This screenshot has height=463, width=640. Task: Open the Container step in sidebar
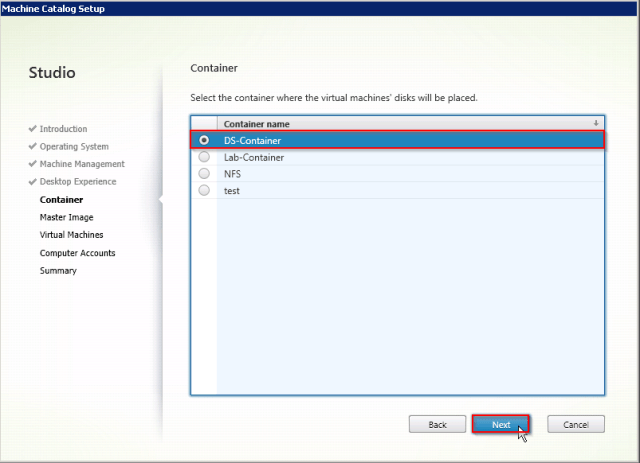tap(61, 200)
